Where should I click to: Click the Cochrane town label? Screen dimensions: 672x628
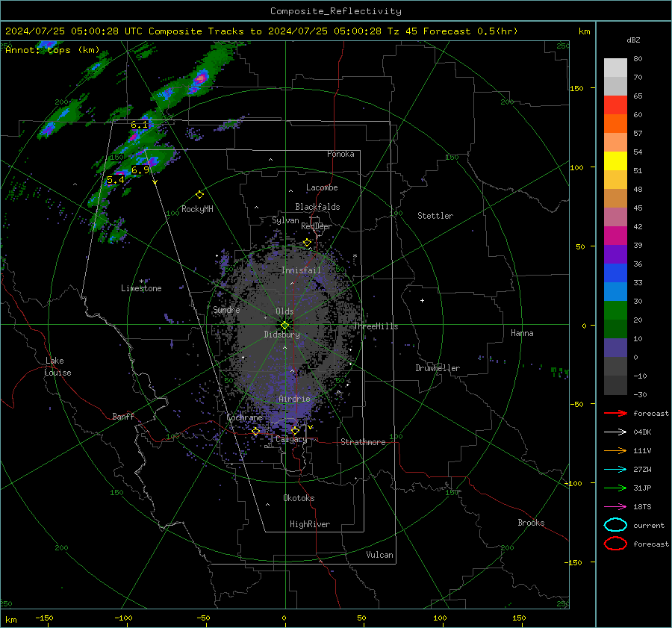[244, 417]
